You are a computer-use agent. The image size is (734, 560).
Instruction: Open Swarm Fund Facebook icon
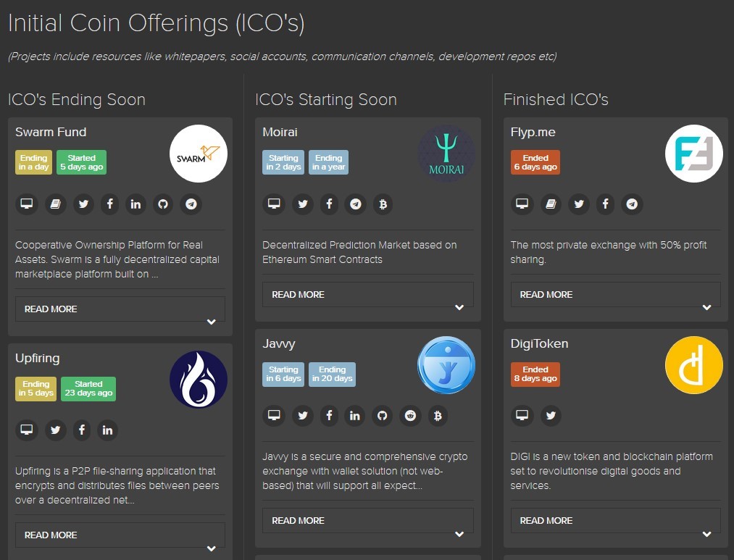point(109,204)
